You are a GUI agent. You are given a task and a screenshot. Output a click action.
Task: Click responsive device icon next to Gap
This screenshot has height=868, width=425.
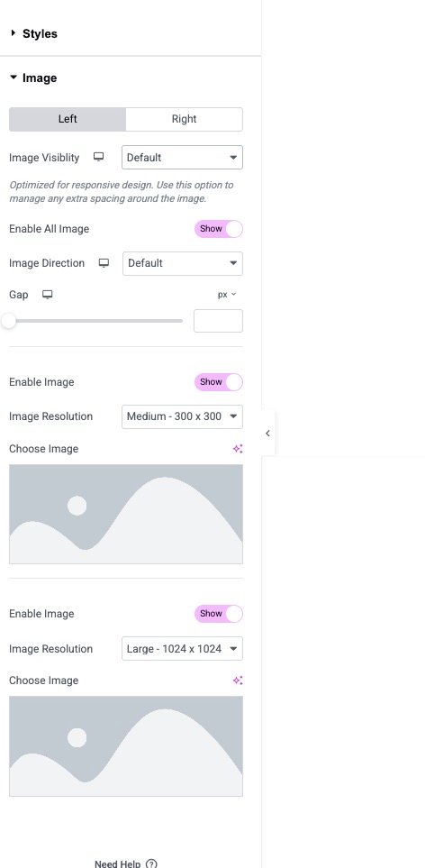(x=48, y=295)
